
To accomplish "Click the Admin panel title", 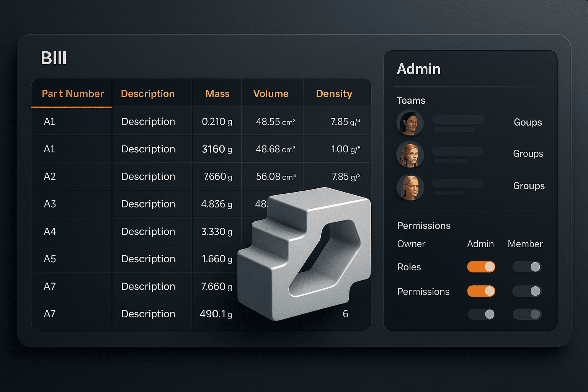I will pyautogui.click(x=419, y=69).
